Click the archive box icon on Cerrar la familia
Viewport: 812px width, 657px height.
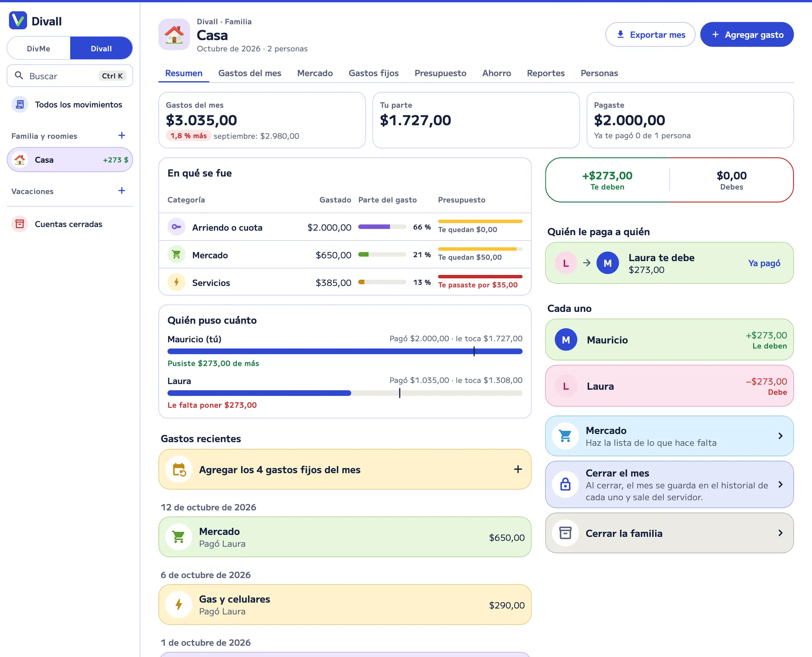pyautogui.click(x=565, y=533)
